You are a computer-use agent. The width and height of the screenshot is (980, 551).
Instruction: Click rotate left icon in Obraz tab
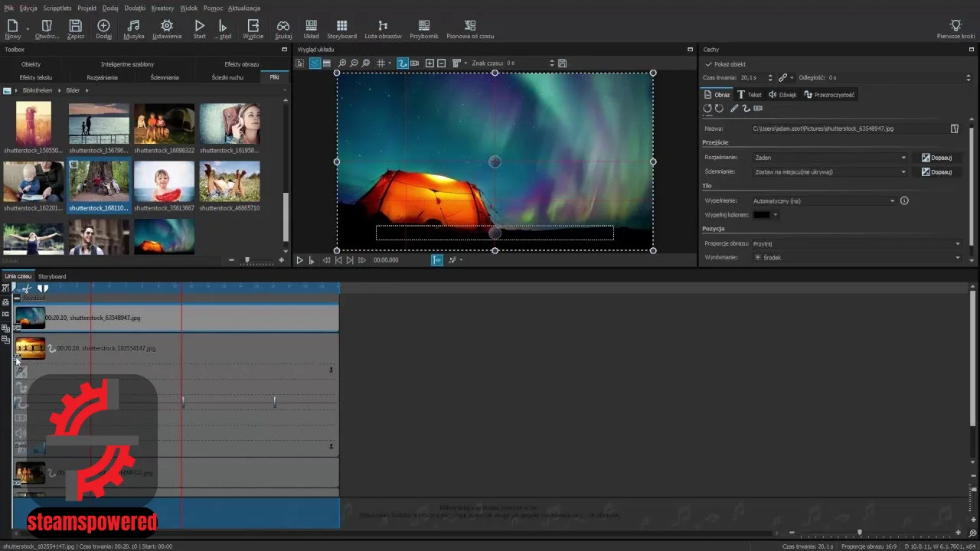[x=707, y=109]
